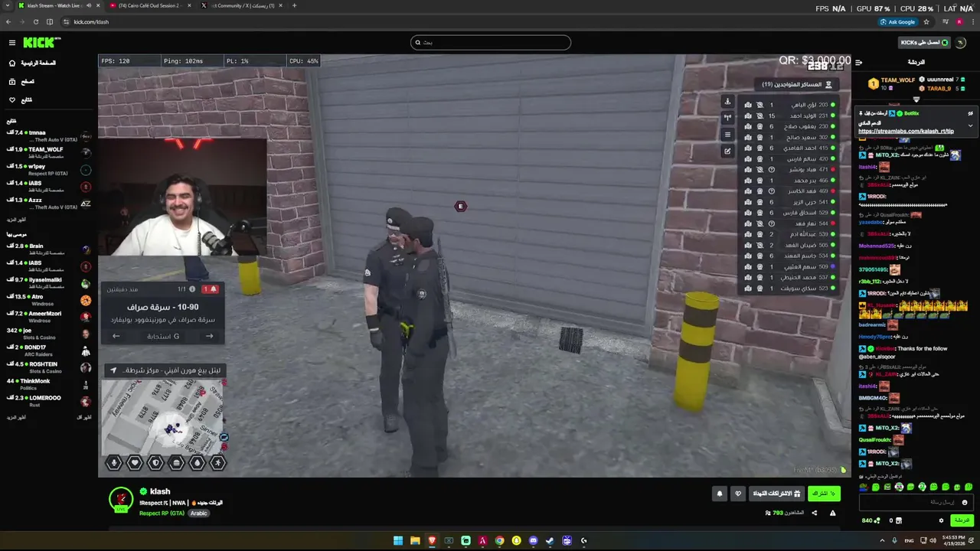Open Chrome from the taskbar

[x=499, y=540]
